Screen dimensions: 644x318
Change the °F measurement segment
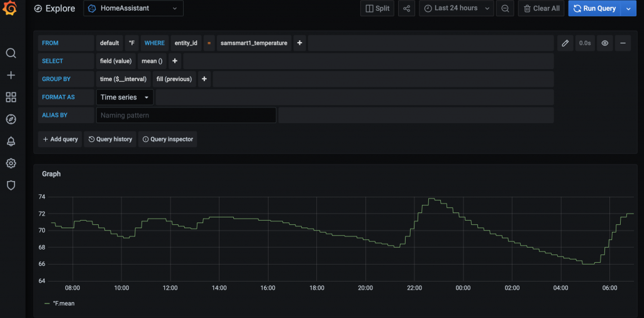(x=132, y=43)
